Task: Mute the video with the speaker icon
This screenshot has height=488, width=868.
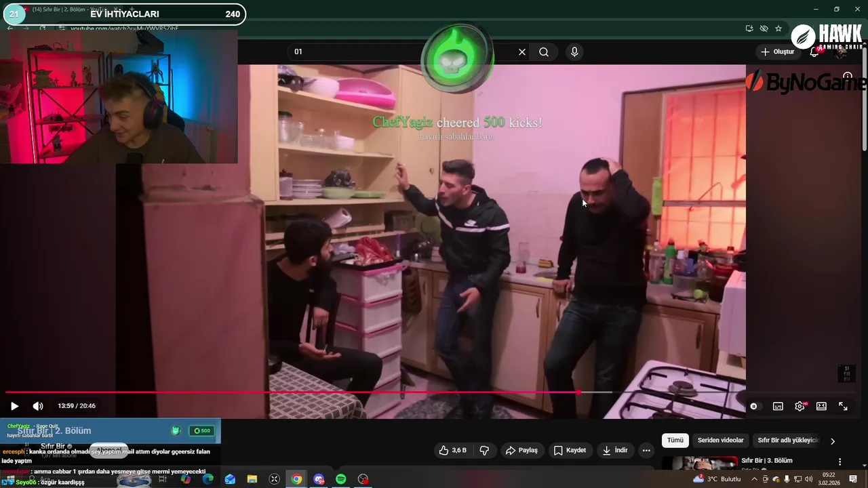Action: pyautogui.click(x=38, y=406)
